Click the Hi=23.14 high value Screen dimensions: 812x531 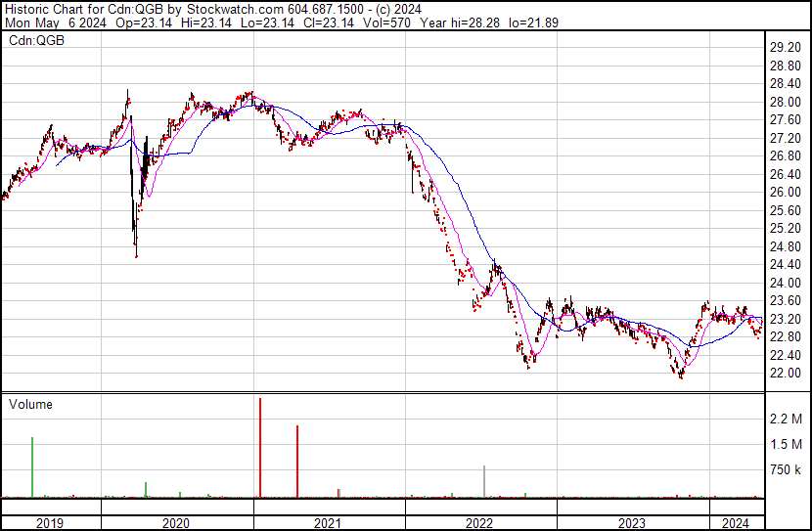tap(206, 22)
